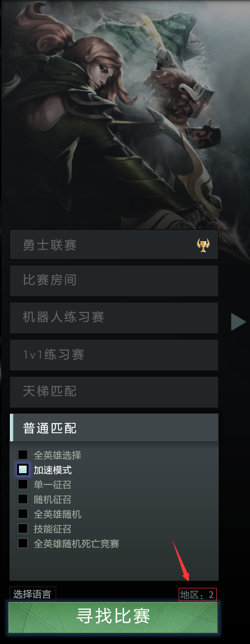Click the right-pointing triangle arrow

pyautogui.click(x=238, y=322)
